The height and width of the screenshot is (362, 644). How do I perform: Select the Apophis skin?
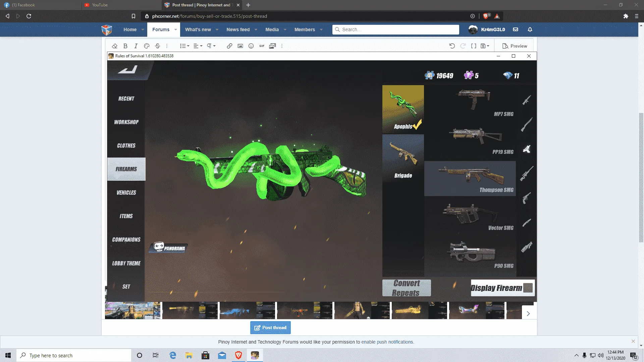403,109
